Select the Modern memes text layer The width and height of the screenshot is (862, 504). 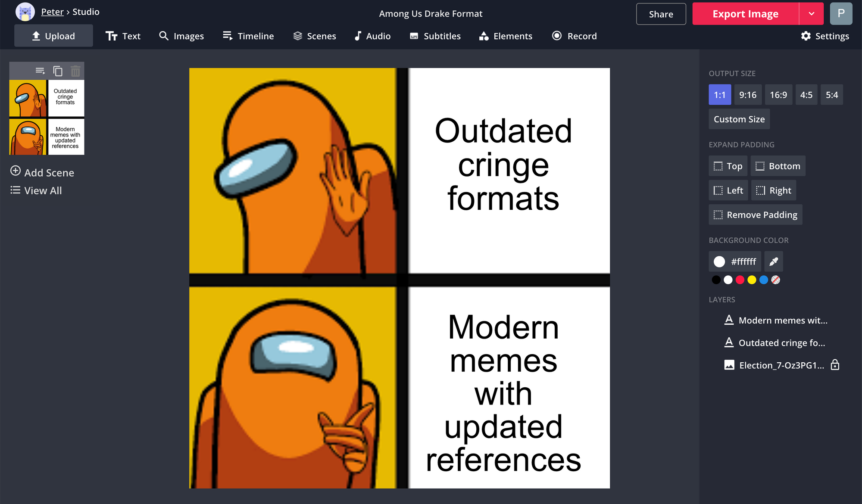[x=782, y=320]
